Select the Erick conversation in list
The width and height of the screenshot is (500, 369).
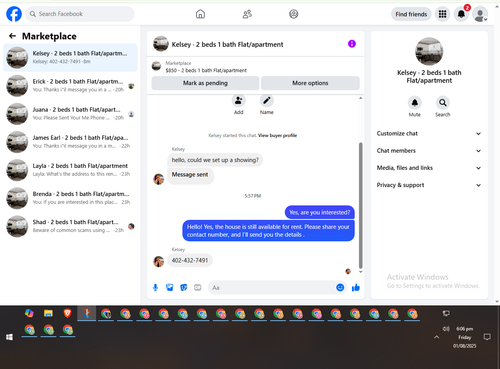[70, 86]
